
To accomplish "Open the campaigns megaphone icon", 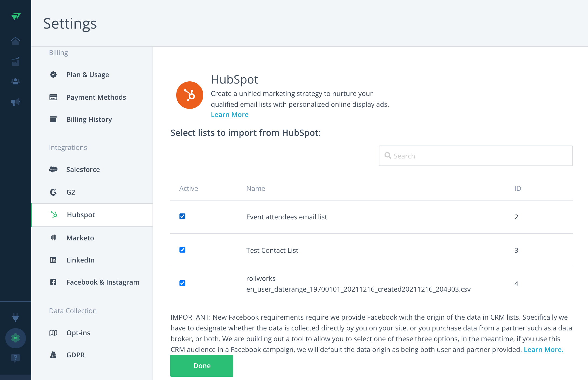I will click(x=15, y=102).
